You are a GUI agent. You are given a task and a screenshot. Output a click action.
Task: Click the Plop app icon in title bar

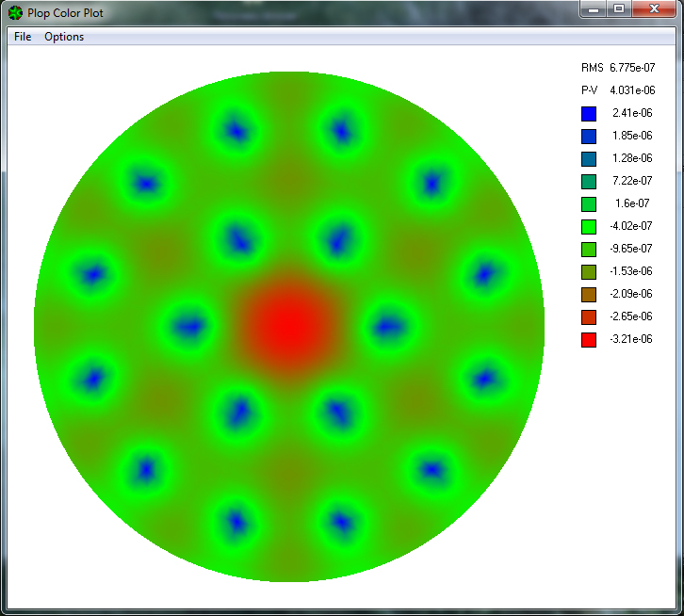tap(15, 13)
